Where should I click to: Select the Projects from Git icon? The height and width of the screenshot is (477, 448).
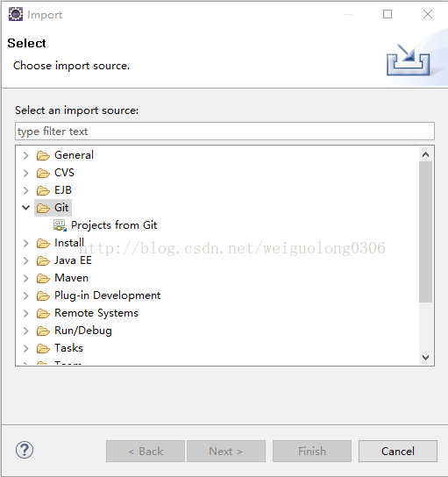point(60,225)
